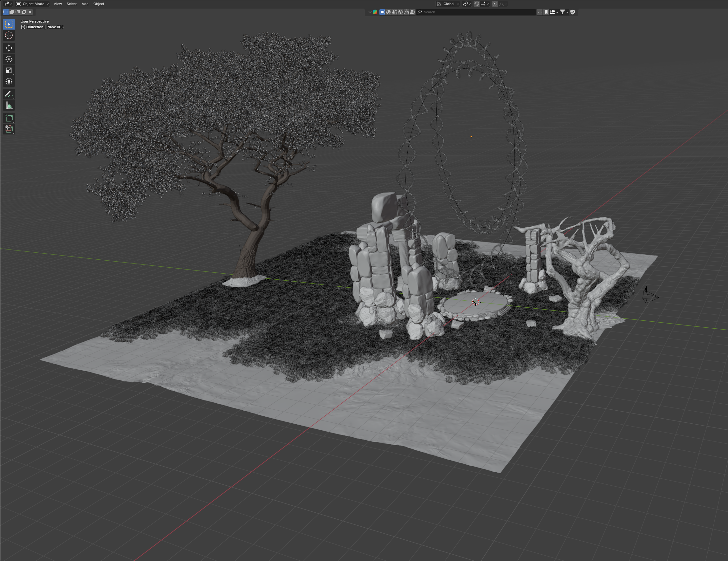
Task: Open the Add menu
Action: (x=85, y=4)
